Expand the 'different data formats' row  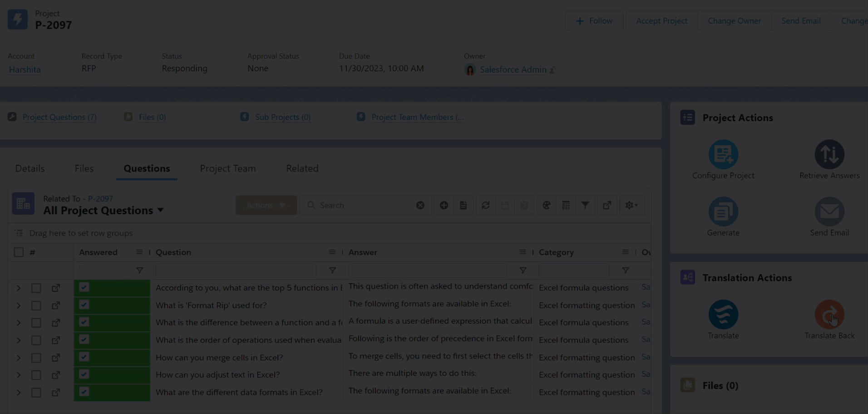(x=19, y=392)
